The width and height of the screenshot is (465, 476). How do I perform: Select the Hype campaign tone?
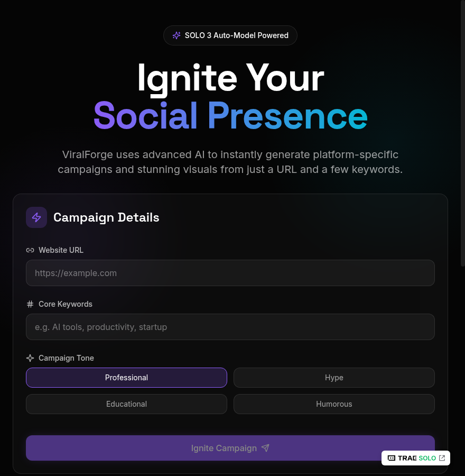334,378
